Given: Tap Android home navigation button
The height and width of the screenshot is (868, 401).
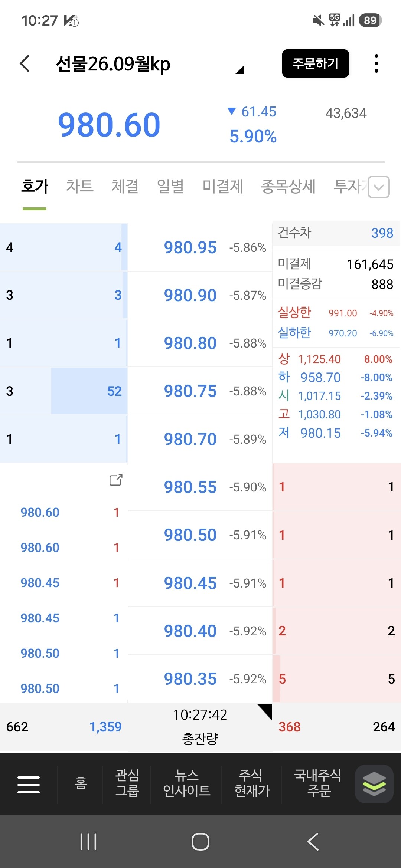Looking at the screenshot, I should pyautogui.click(x=200, y=841).
